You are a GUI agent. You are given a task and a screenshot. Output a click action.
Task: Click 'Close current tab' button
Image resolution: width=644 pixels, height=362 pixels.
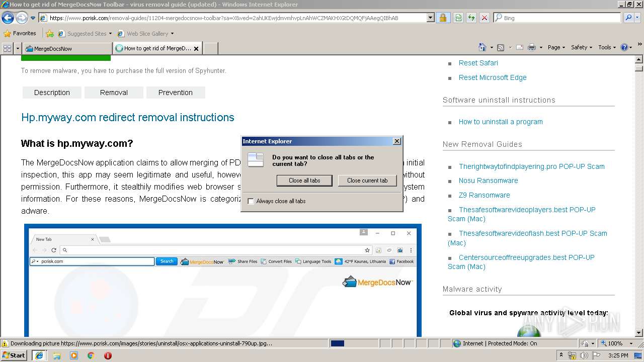tap(367, 180)
